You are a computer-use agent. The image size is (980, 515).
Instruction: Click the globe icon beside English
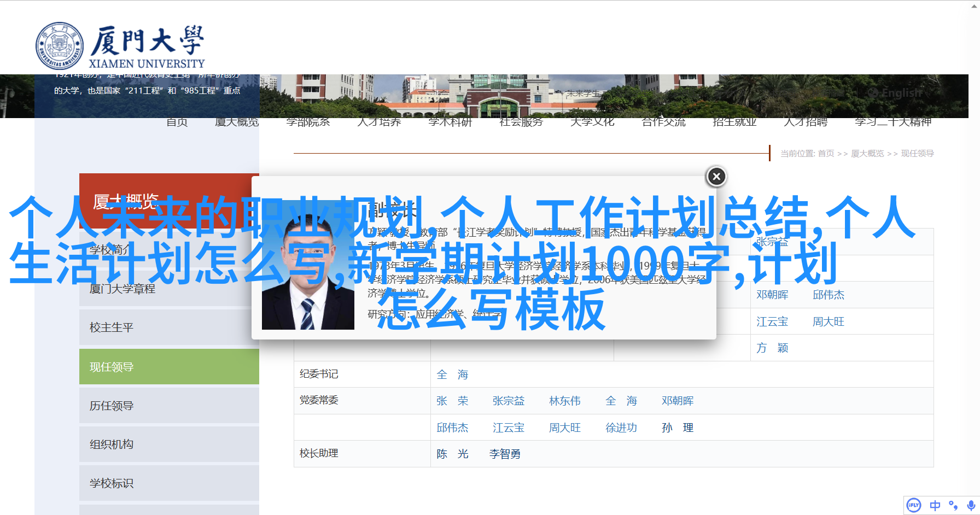873,93
